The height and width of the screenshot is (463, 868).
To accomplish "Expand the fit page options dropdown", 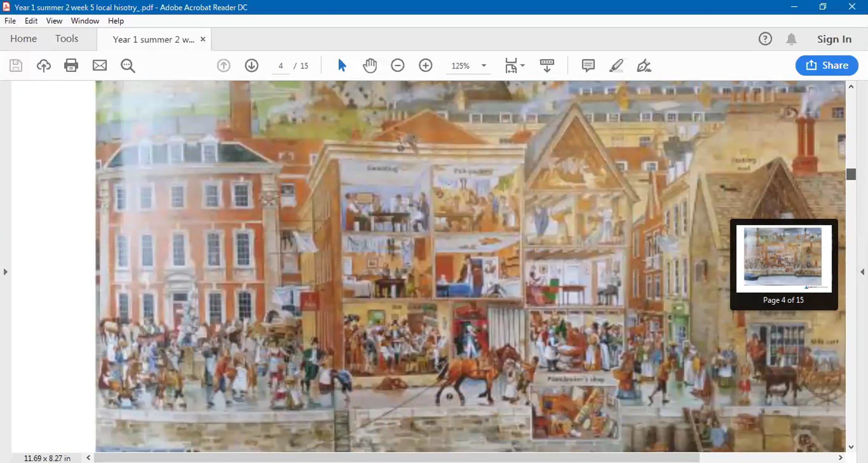I will 523,66.
